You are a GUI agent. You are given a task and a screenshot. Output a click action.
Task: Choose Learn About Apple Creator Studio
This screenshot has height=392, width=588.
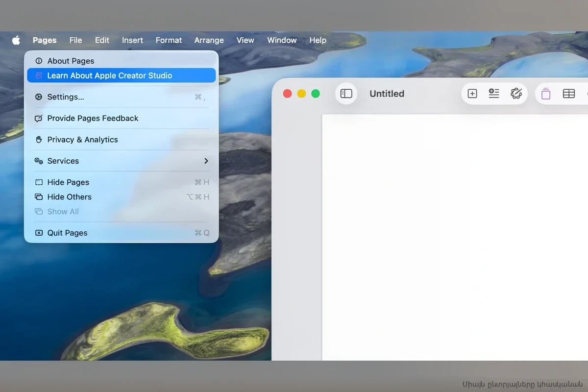(x=109, y=75)
